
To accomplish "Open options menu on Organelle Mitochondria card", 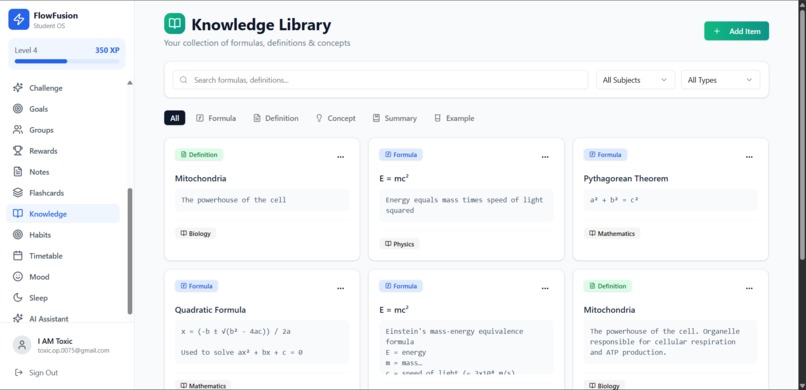I will click(749, 288).
